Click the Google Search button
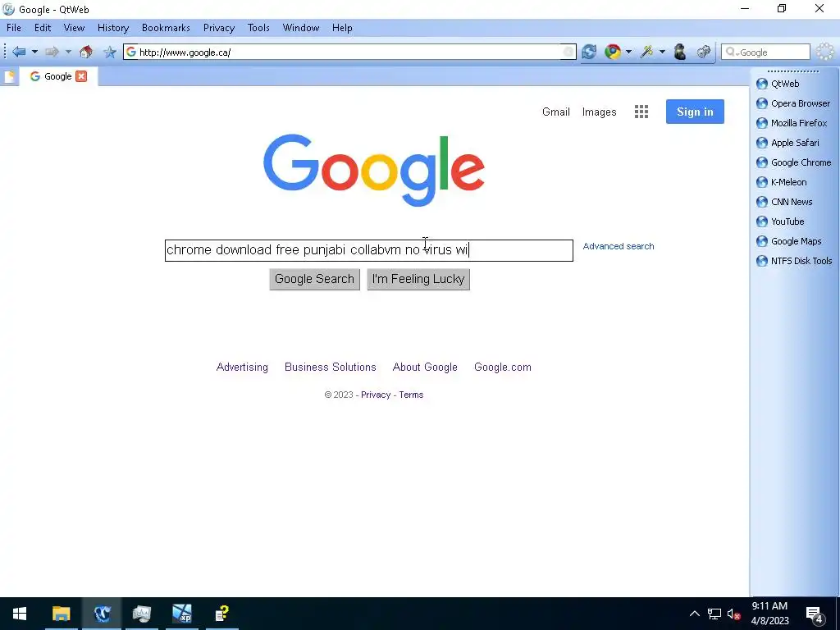Viewport: 840px width, 630px height. (x=314, y=279)
